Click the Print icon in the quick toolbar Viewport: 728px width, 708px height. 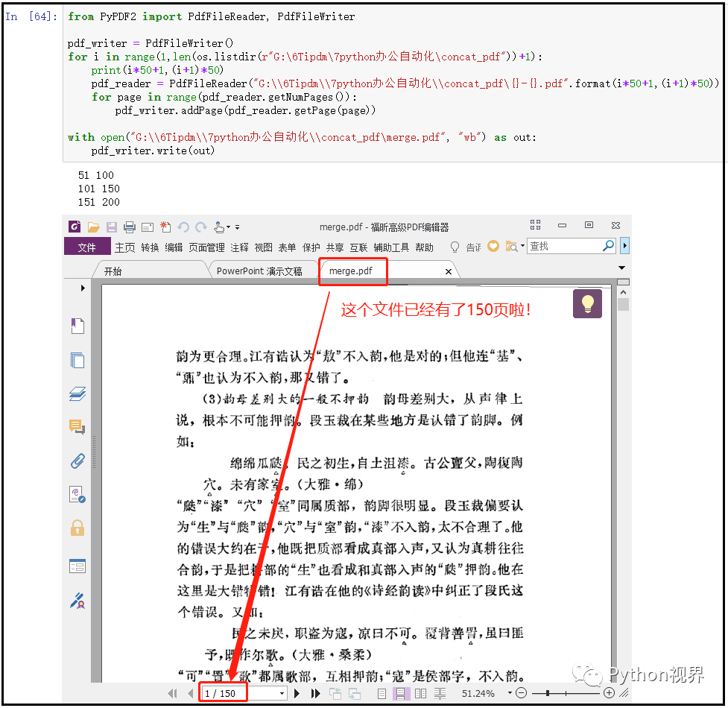(130, 227)
